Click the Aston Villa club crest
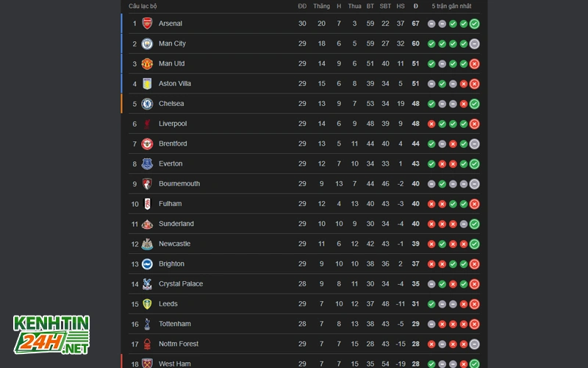The height and width of the screenshot is (368, 588). (147, 84)
